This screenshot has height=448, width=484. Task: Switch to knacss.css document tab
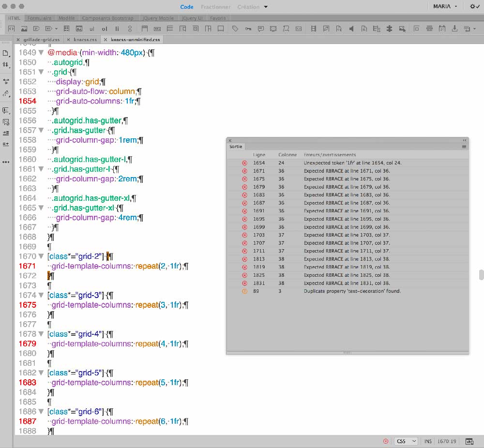(85, 40)
